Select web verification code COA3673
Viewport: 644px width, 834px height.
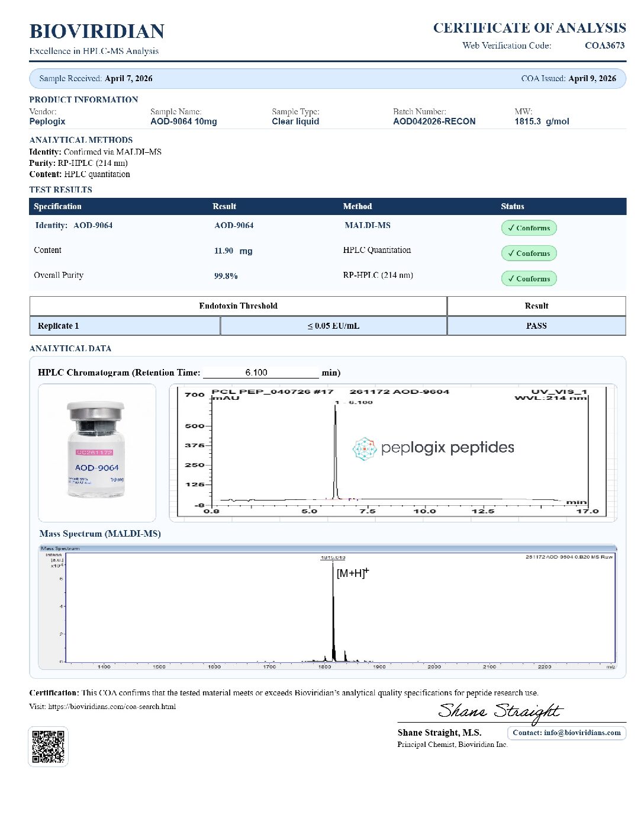[x=604, y=46]
